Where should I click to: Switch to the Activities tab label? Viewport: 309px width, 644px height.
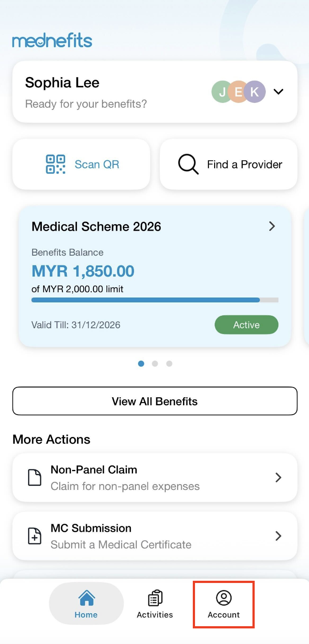(155, 615)
